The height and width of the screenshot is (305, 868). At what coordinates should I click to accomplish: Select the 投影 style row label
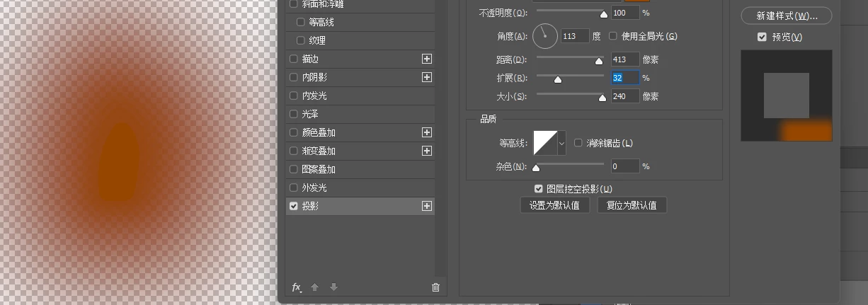[310, 206]
